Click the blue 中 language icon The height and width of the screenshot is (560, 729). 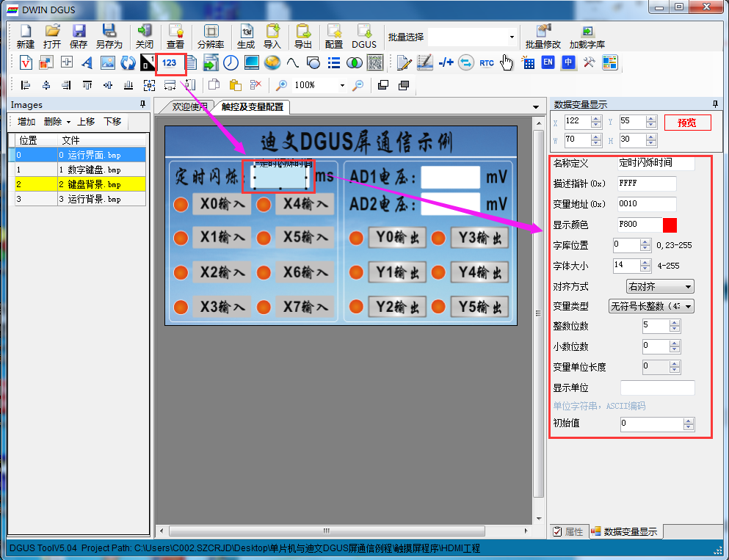pos(568,62)
